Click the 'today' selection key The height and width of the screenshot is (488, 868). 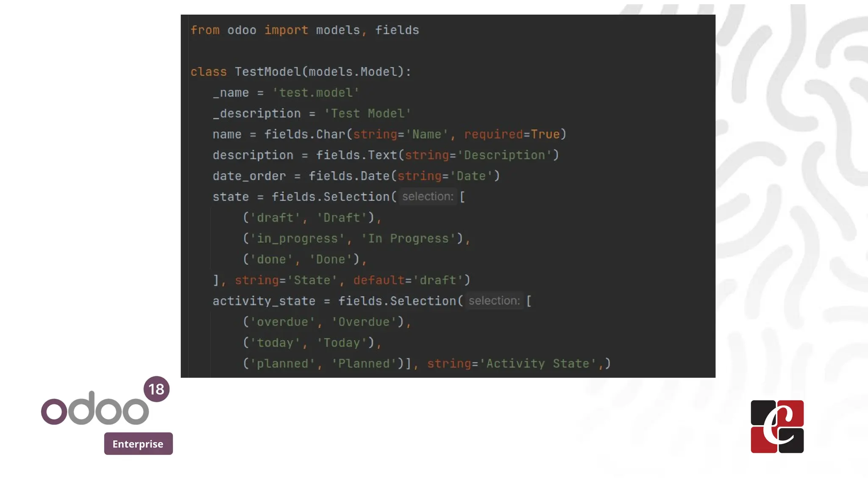pyautogui.click(x=275, y=343)
